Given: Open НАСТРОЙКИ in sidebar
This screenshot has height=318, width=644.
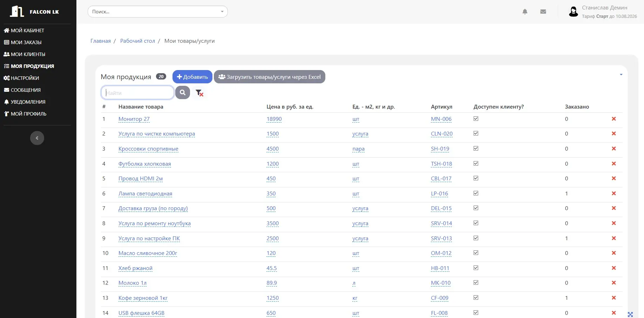Looking at the screenshot, I should (x=21, y=78).
